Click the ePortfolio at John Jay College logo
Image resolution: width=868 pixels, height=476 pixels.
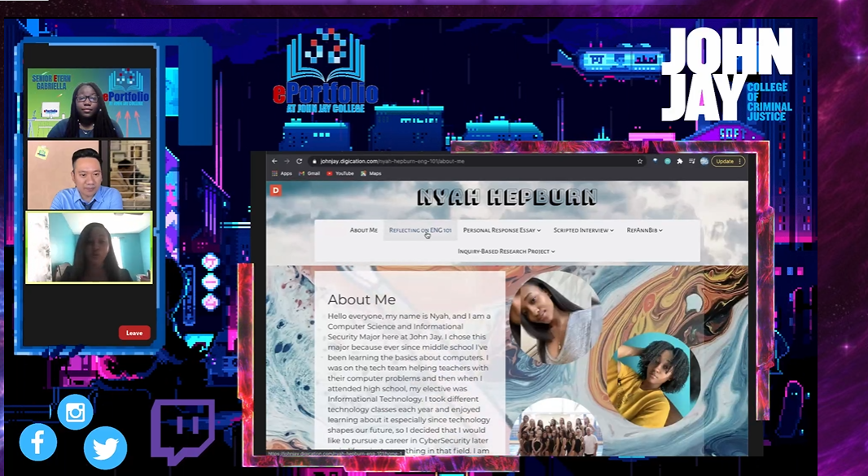326,71
